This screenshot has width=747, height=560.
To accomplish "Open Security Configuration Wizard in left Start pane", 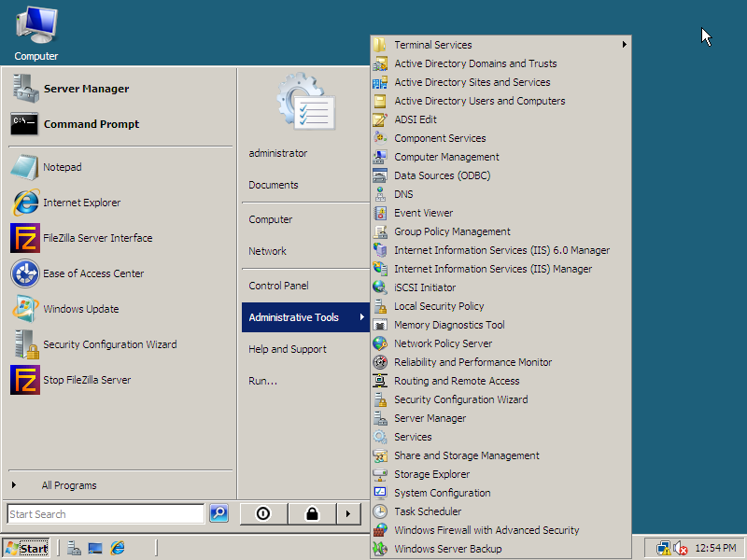I will pyautogui.click(x=120, y=344).
